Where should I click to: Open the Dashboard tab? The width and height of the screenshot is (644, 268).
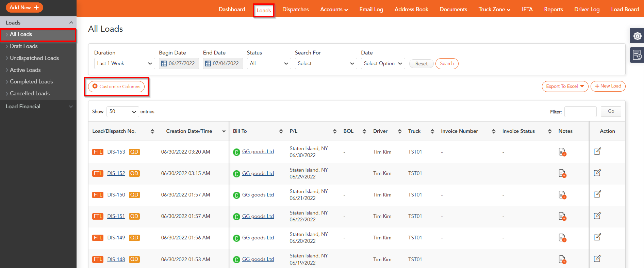point(232,10)
